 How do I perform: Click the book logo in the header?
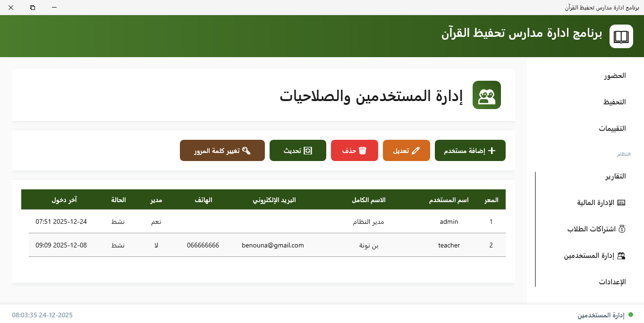point(621,36)
